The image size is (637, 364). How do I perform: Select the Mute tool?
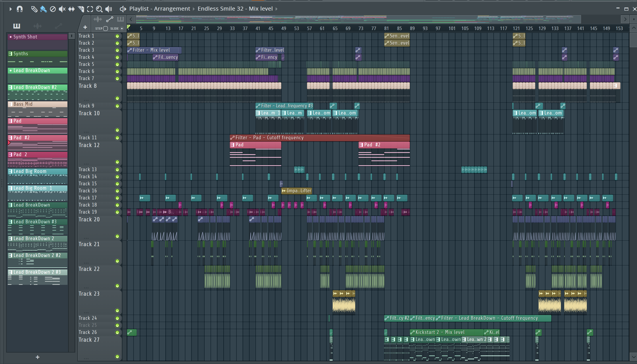[x=62, y=9]
